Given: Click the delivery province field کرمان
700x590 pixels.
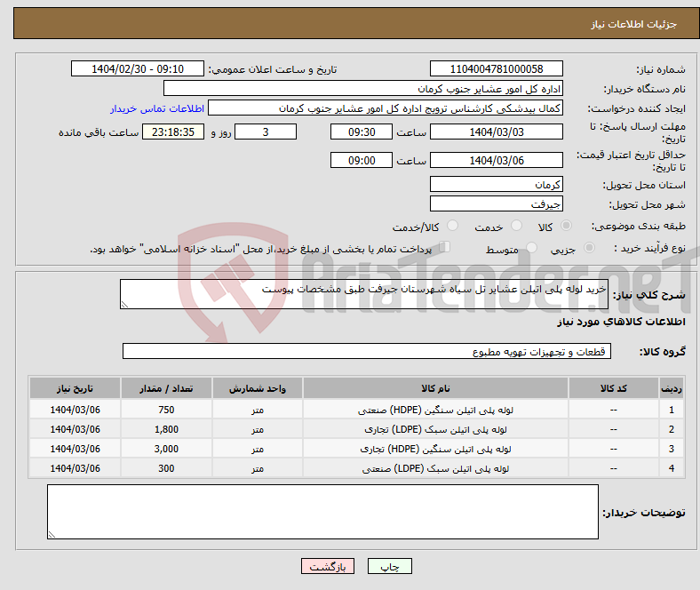Looking at the screenshot, I should tap(496, 184).
